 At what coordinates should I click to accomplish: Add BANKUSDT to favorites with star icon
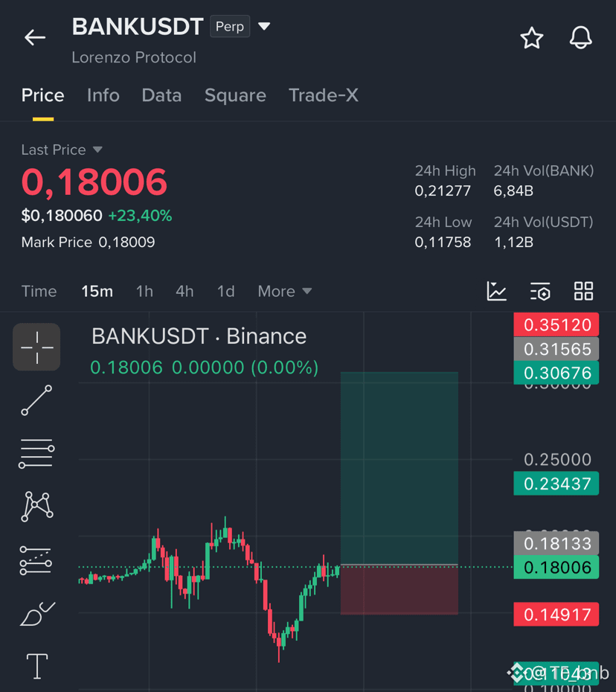tap(532, 37)
